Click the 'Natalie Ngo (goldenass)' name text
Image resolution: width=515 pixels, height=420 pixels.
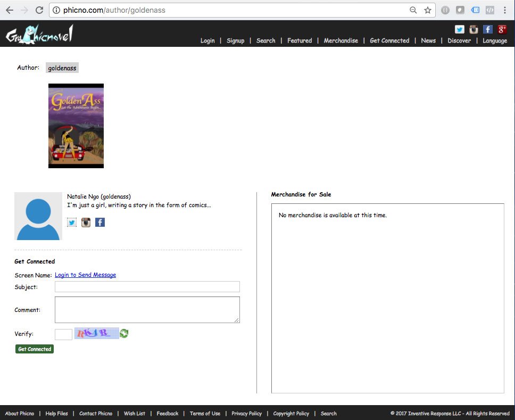click(99, 196)
